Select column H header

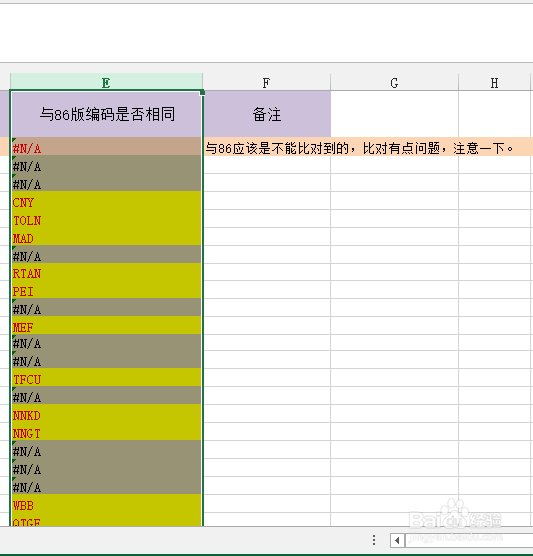tap(494, 82)
